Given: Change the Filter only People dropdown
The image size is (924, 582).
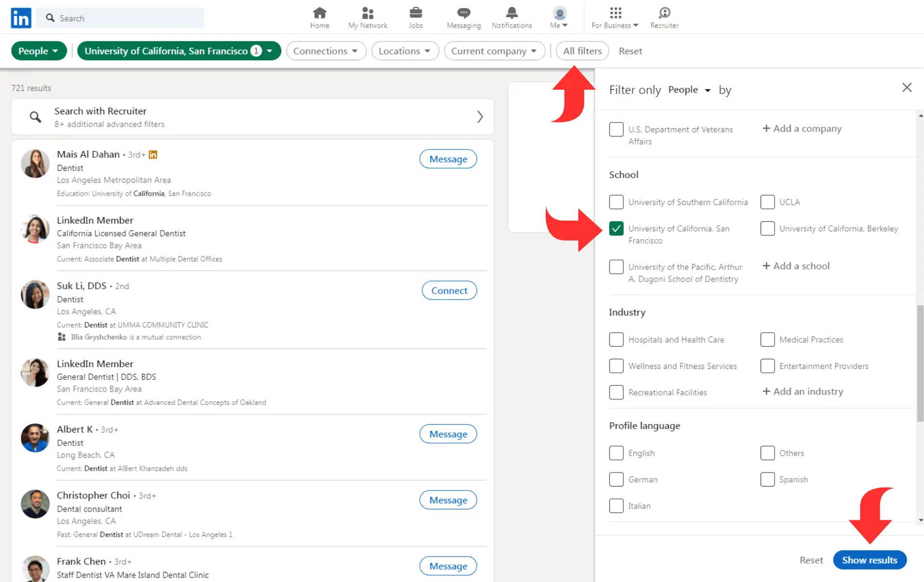Looking at the screenshot, I should 689,90.
